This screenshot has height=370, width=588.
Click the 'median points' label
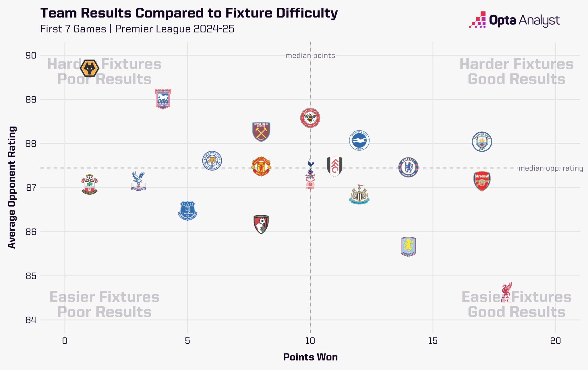[310, 56]
